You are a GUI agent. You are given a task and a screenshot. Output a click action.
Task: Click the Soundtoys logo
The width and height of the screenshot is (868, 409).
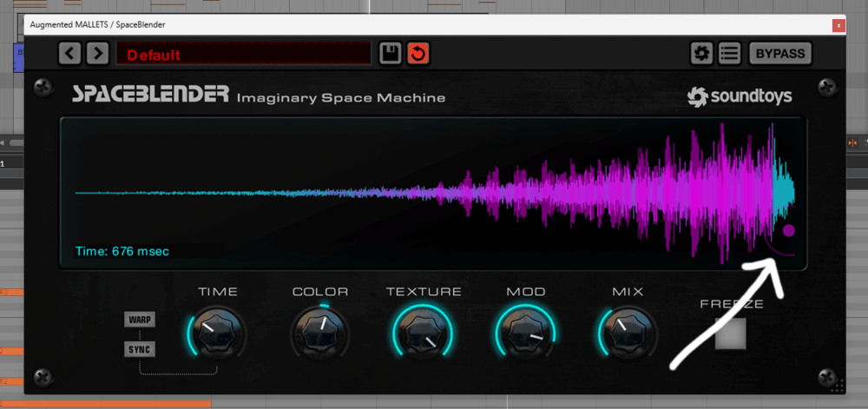tap(740, 96)
